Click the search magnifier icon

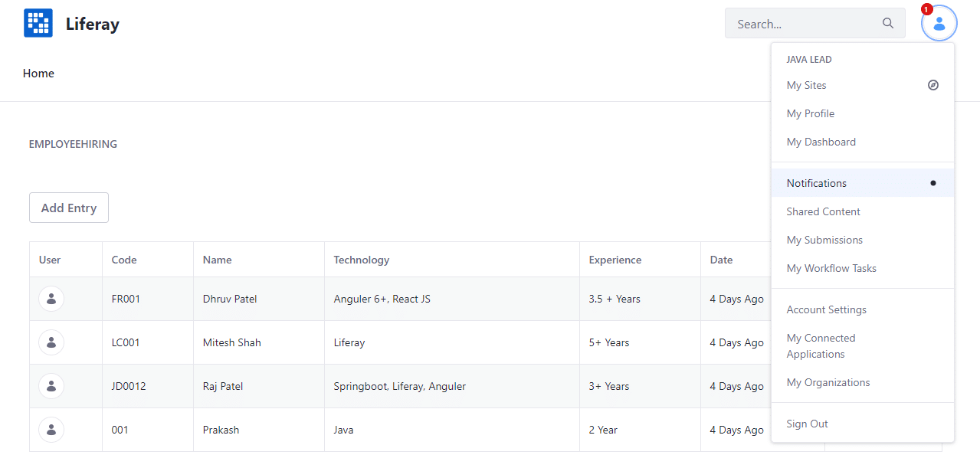[x=888, y=23]
